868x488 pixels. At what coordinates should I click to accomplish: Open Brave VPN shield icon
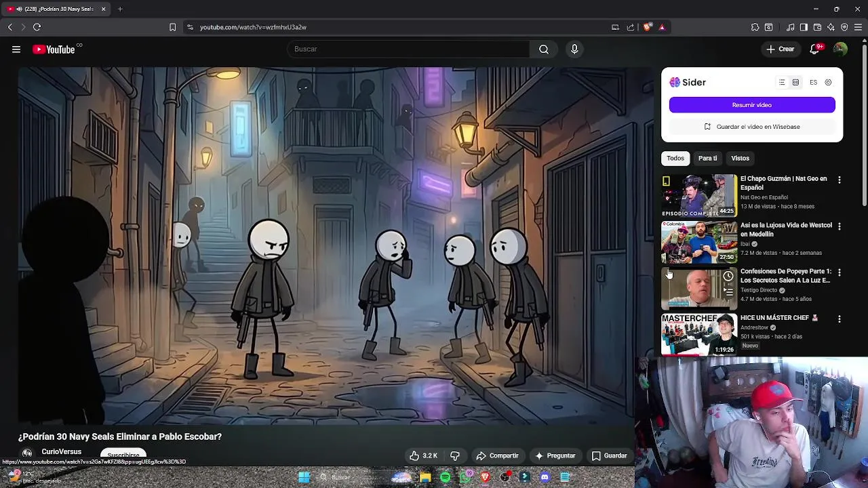[x=844, y=27]
